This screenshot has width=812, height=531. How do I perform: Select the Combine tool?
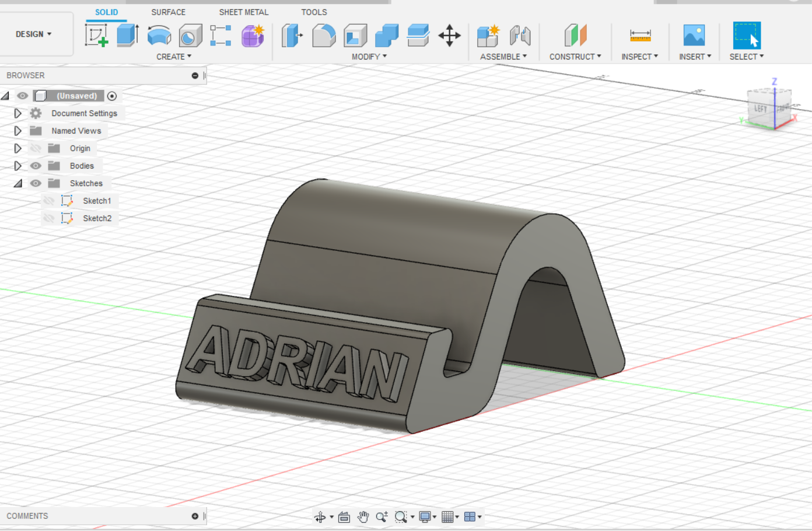(387, 36)
